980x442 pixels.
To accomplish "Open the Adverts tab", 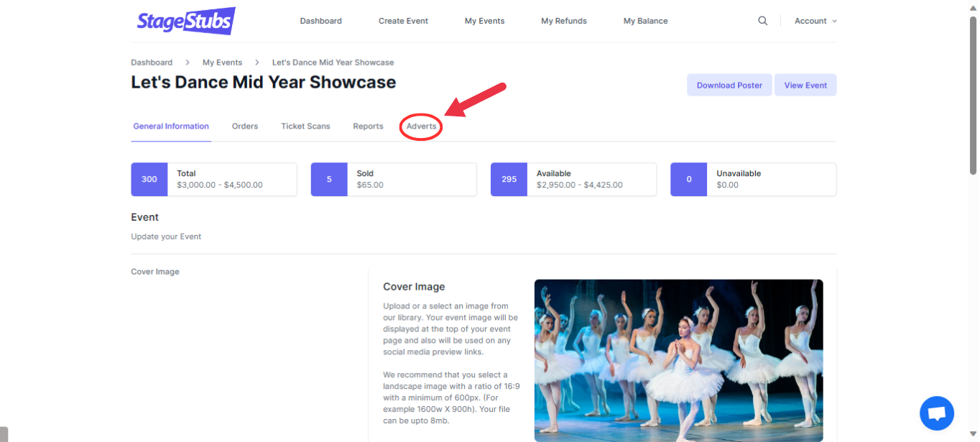I will (x=421, y=126).
